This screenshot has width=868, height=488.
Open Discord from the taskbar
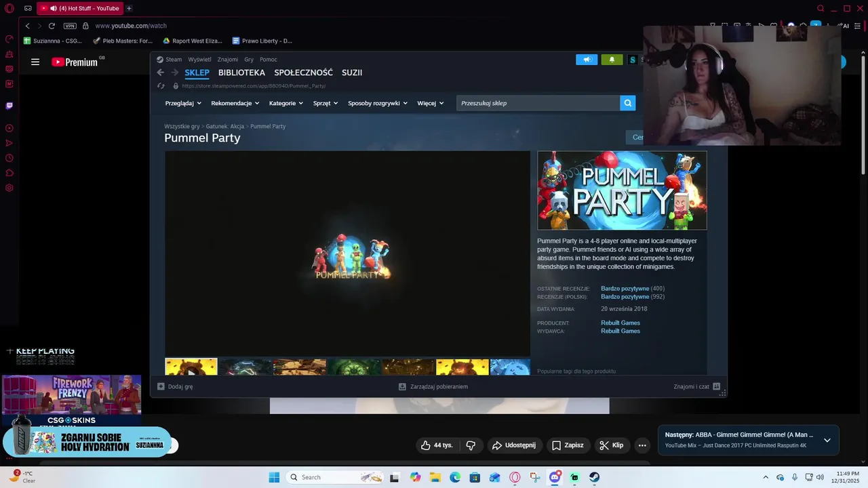click(555, 477)
